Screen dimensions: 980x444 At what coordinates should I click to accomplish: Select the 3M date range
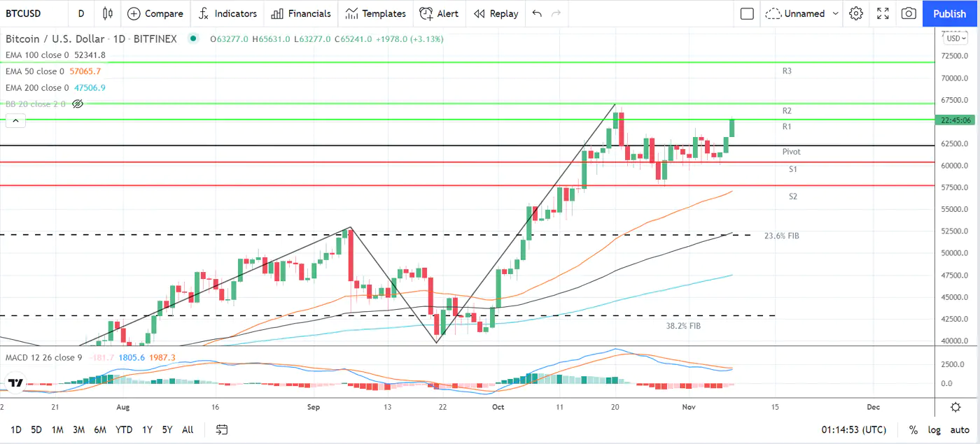point(78,429)
